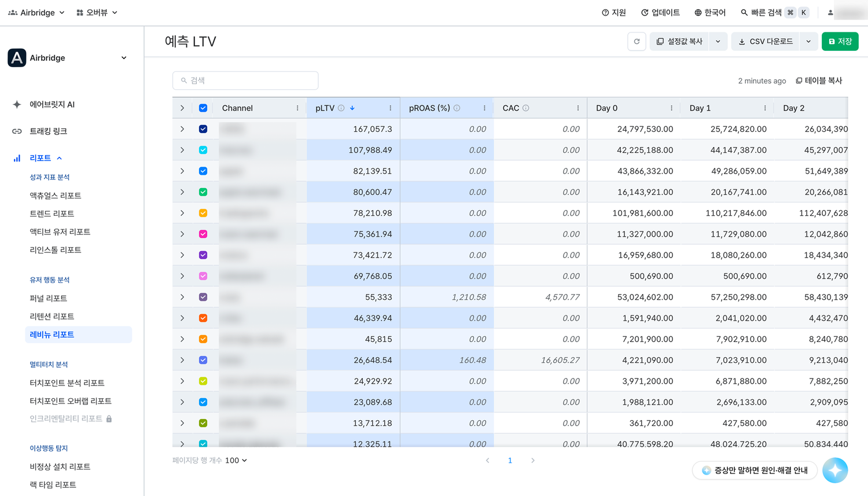
Task: Click pLTV descending sort arrow
Action: [352, 108]
